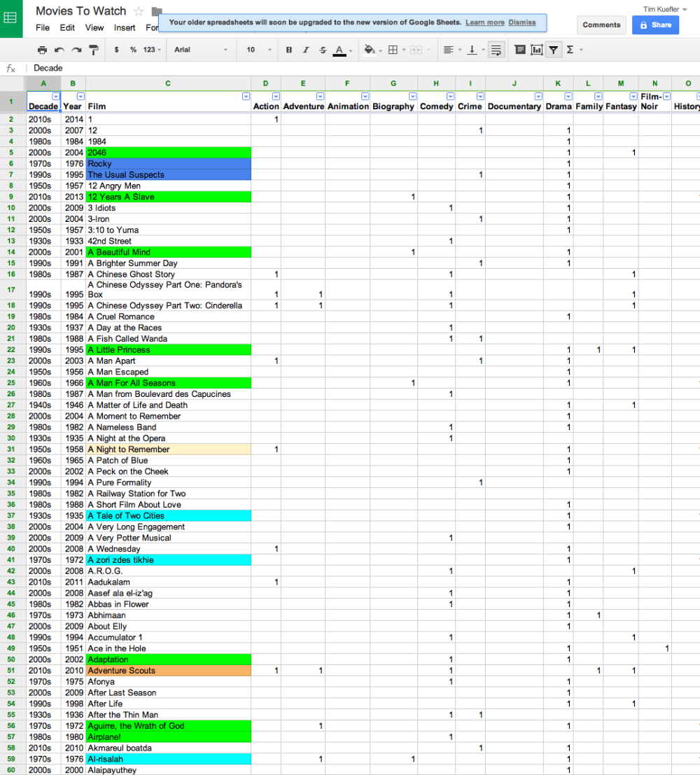Format selection as percent
The image size is (700, 775).
134,50
